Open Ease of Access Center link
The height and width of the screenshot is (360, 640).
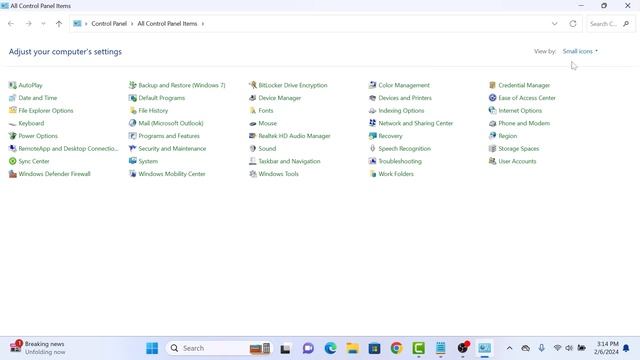point(527,98)
